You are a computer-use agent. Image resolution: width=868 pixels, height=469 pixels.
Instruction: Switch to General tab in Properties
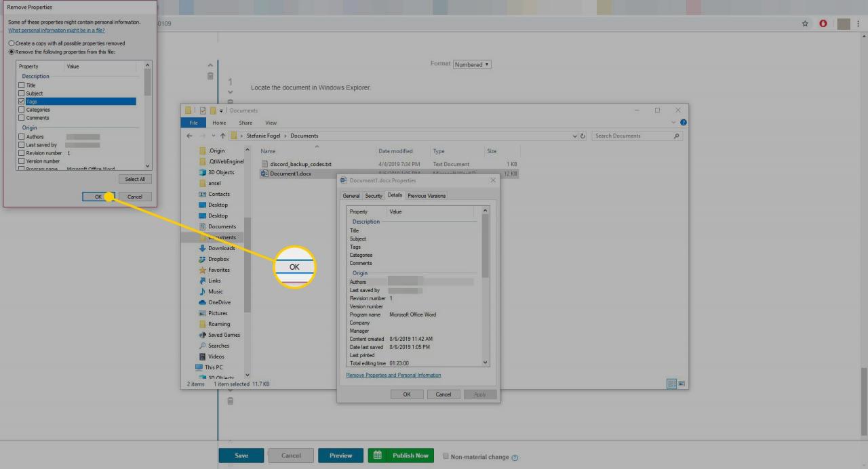coord(351,196)
